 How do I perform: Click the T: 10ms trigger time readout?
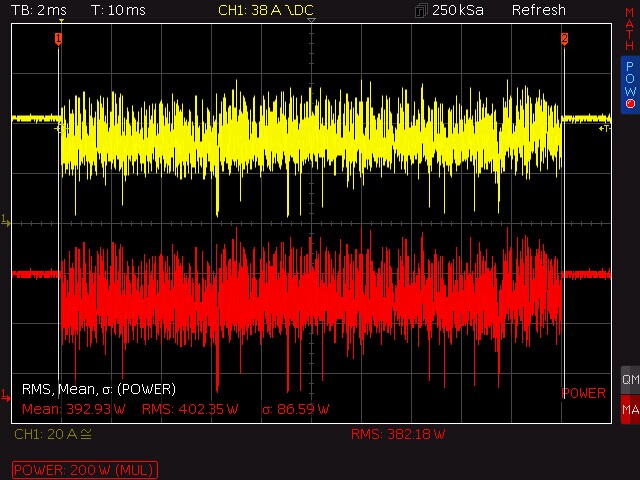(x=117, y=10)
